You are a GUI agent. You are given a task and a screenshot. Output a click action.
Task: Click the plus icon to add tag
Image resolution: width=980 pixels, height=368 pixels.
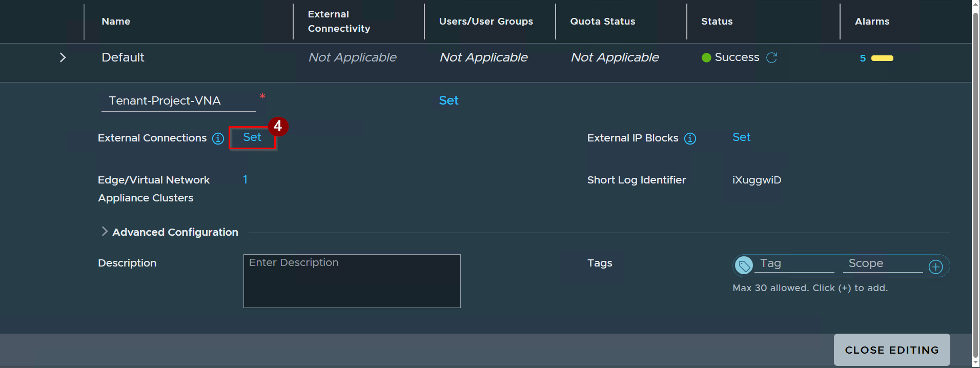pos(935,267)
